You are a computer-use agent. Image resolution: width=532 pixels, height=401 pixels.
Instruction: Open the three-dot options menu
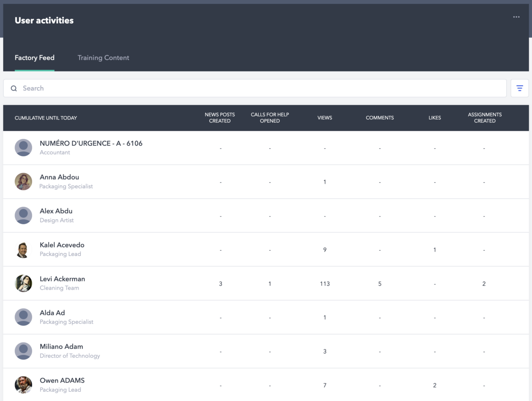click(x=516, y=17)
